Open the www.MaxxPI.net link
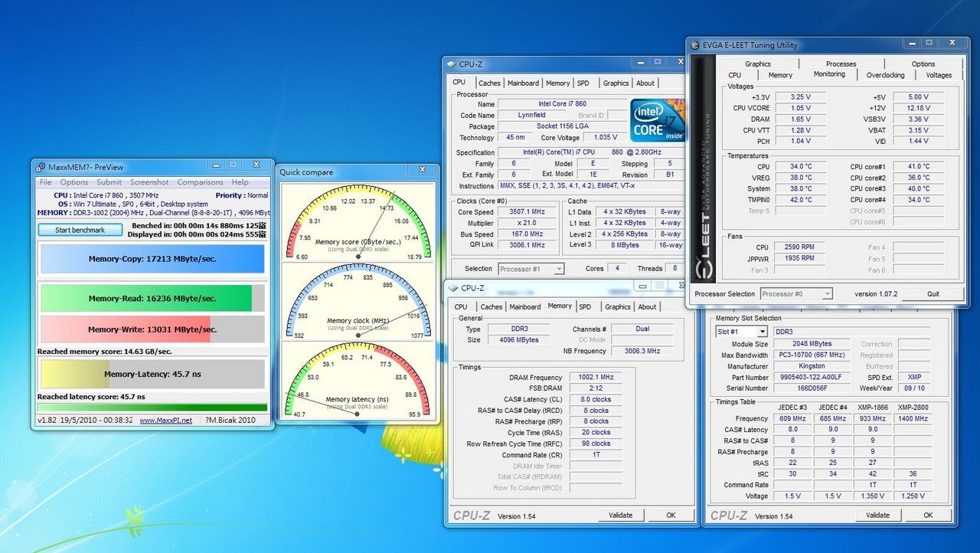The image size is (980, 553). point(165,420)
